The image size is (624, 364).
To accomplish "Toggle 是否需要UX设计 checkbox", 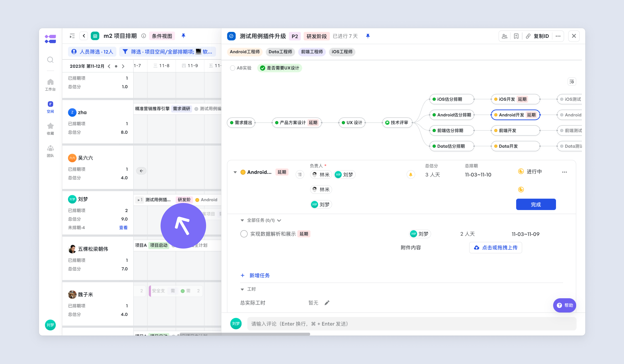I will coord(262,68).
